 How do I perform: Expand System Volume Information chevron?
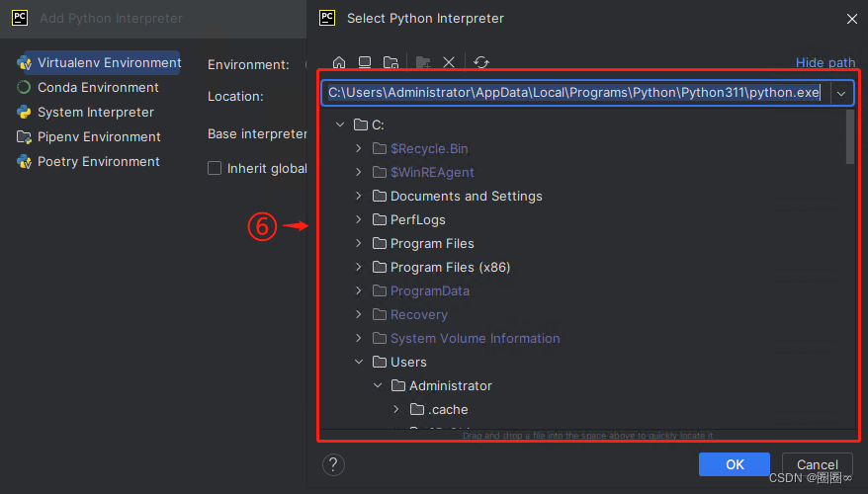[359, 338]
